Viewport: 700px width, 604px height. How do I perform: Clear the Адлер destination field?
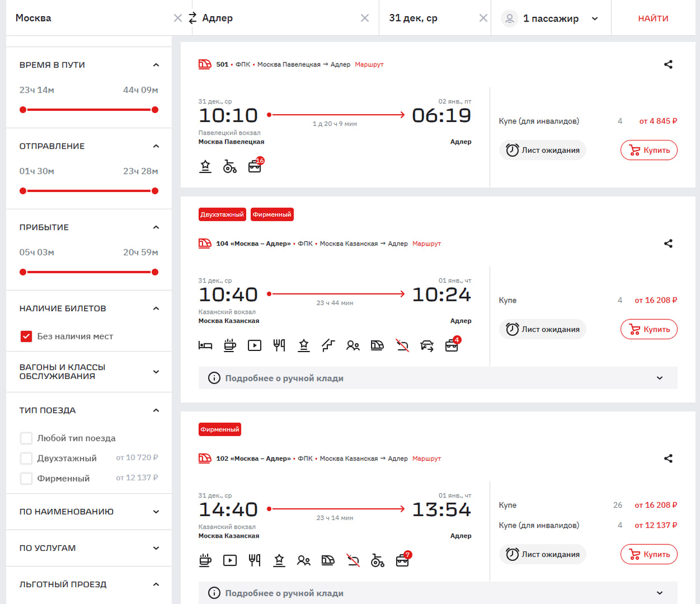(365, 18)
